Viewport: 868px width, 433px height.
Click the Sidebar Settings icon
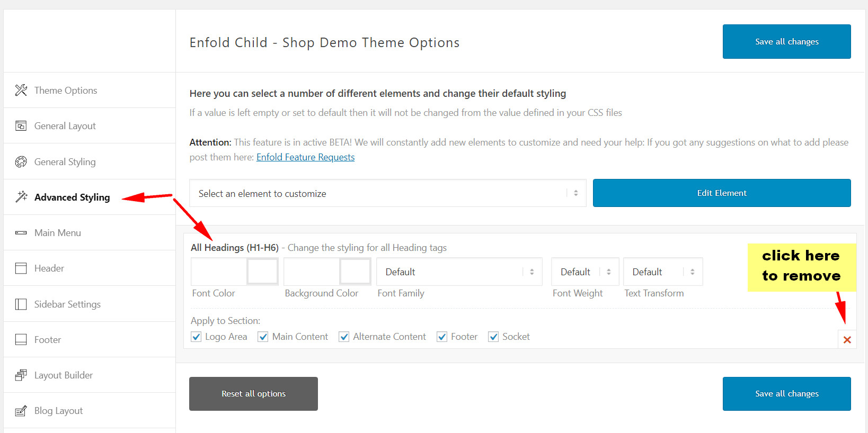(x=21, y=304)
